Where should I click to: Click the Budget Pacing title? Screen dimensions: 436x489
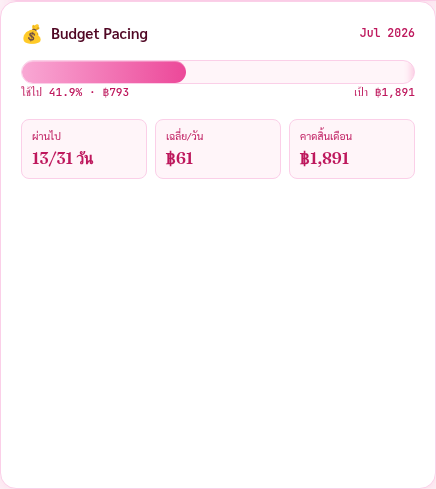tap(99, 34)
